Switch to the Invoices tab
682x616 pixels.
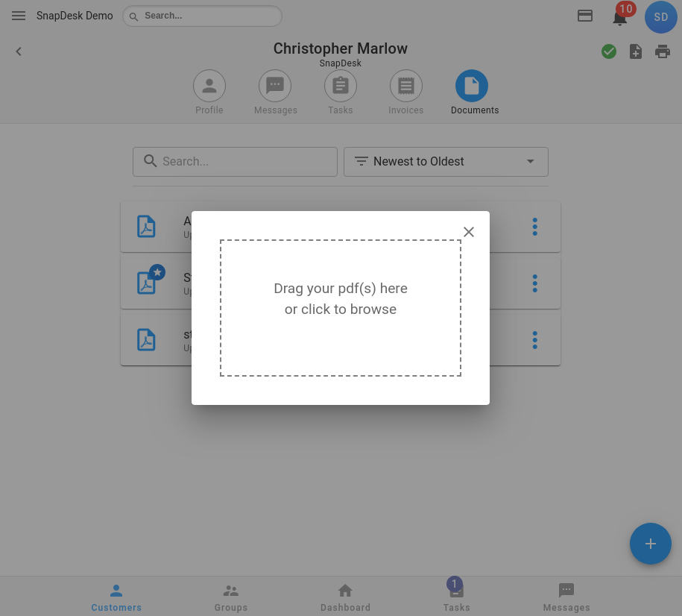[405, 92]
